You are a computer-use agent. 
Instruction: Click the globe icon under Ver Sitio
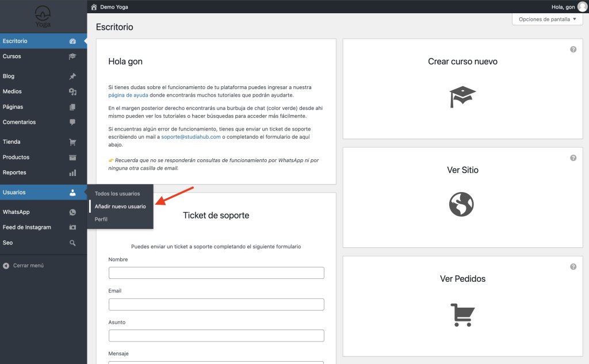point(461,204)
